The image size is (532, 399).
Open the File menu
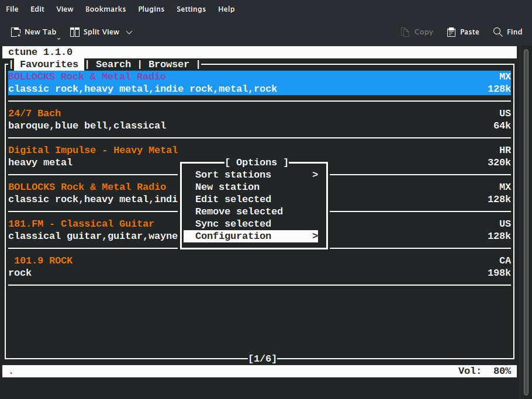pyautogui.click(x=12, y=9)
